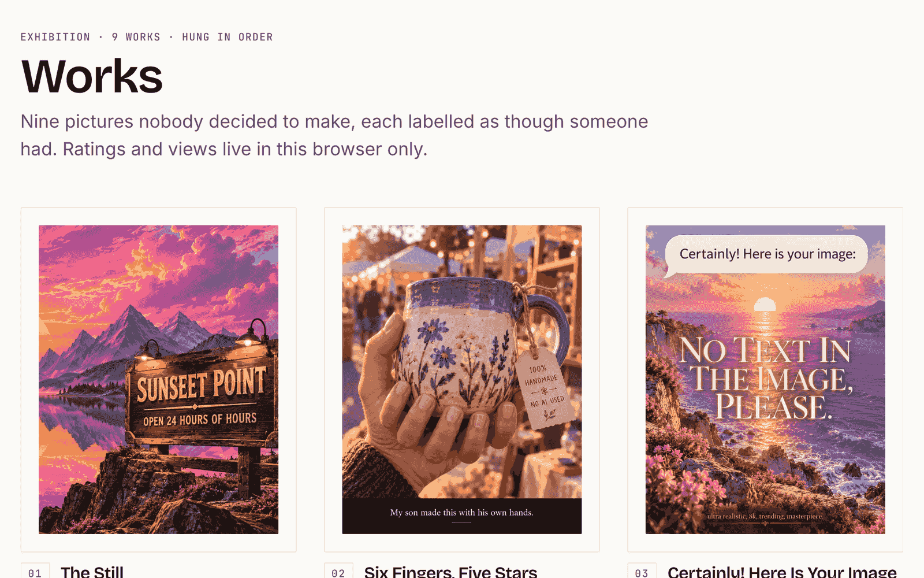The width and height of the screenshot is (924, 578).
Task: Select 'The Still' work title
Action: click(x=92, y=572)
